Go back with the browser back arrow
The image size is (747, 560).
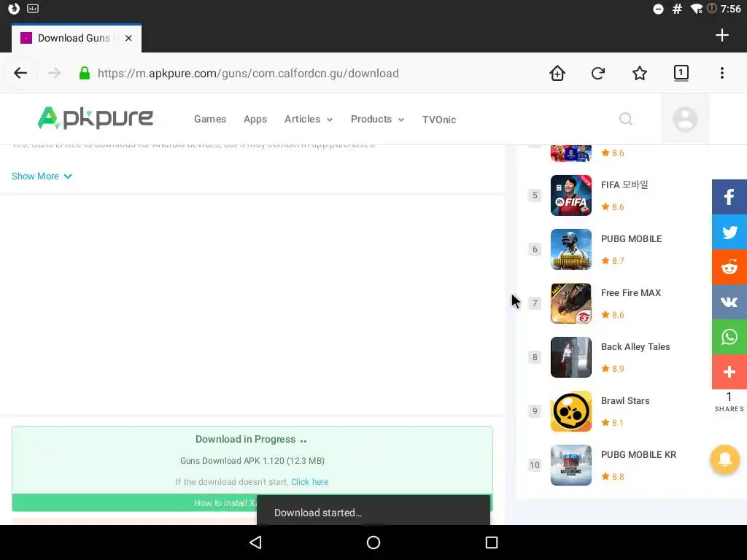point(20,73)
